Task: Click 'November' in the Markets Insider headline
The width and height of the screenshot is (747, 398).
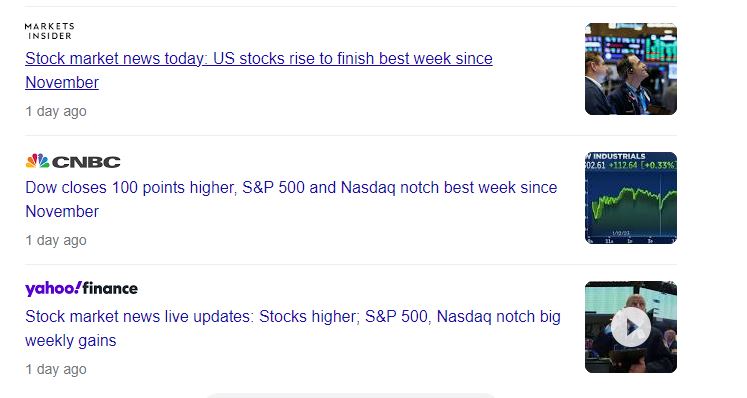Action: pyautogui.click(x=62, y=82)
